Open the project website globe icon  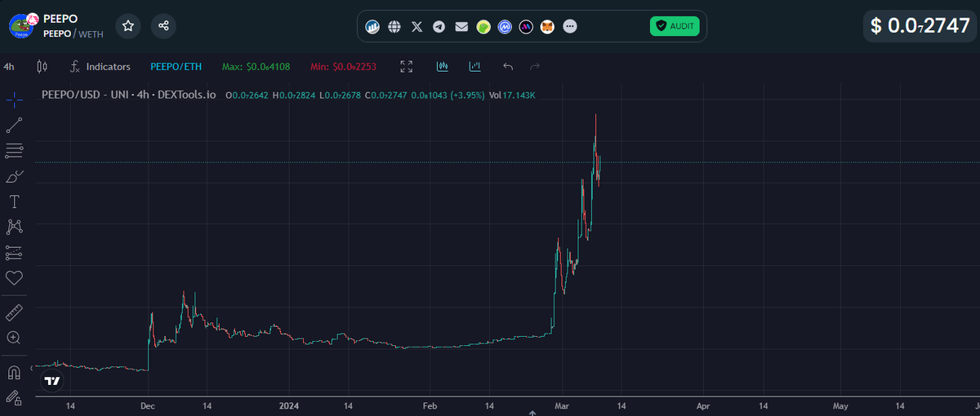coord(394,26)
